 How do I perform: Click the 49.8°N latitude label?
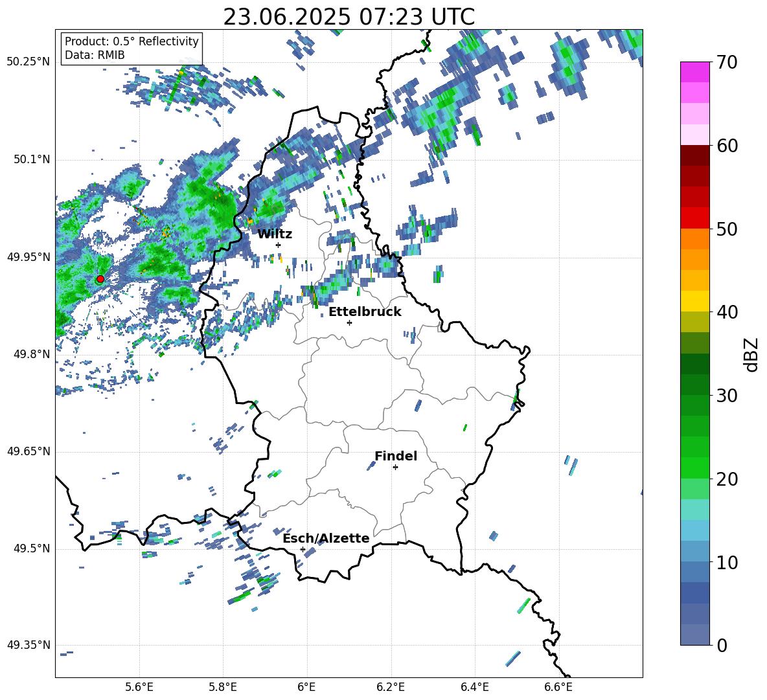[32, 354]
